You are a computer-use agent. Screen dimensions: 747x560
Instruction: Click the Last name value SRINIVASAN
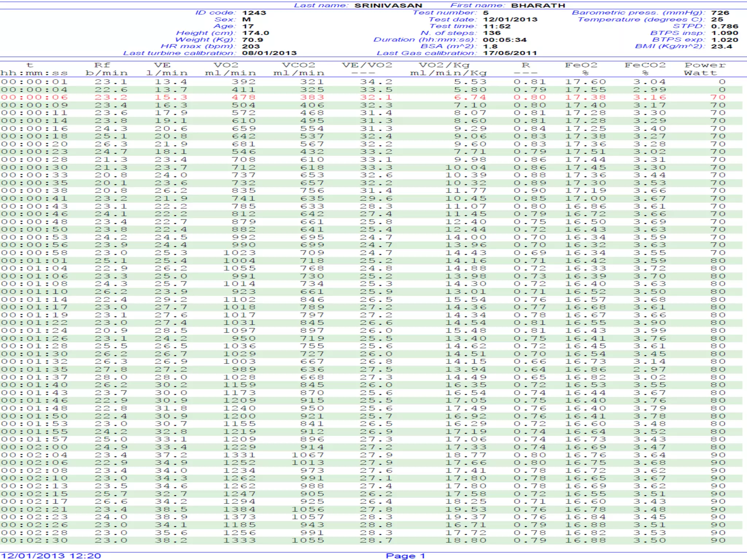pos(388,5)
